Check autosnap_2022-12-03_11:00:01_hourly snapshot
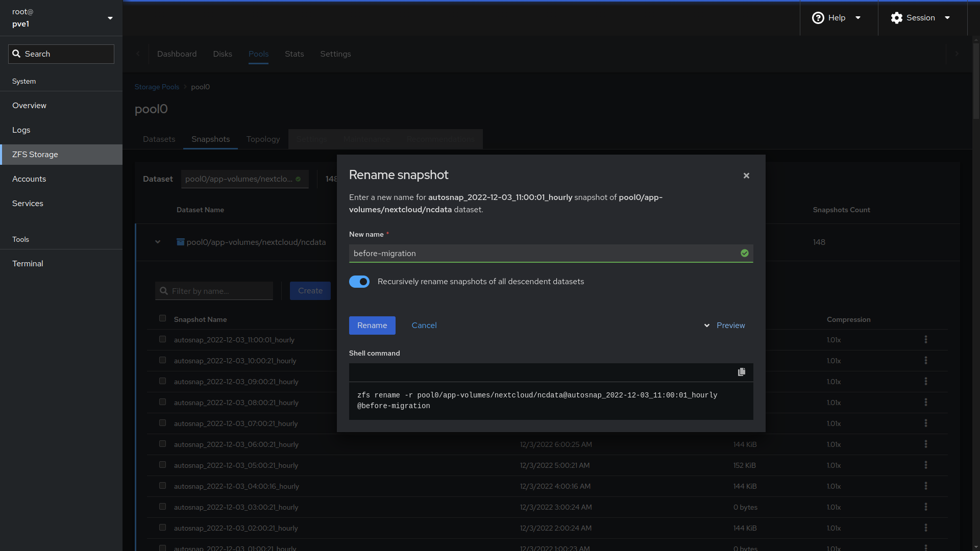980x551 pixels. (162, 339)
